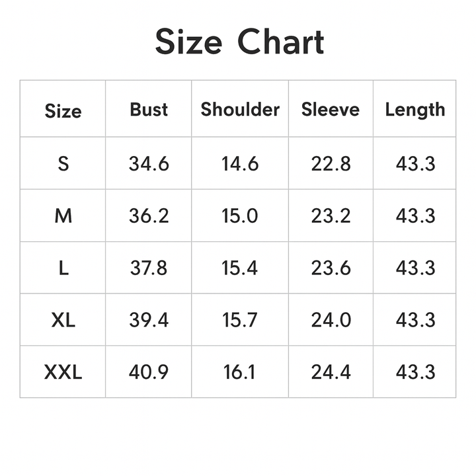Click the M size row label
Viewport: 476px width, 476px height.
pyautogui.click(x=63, y=216)
